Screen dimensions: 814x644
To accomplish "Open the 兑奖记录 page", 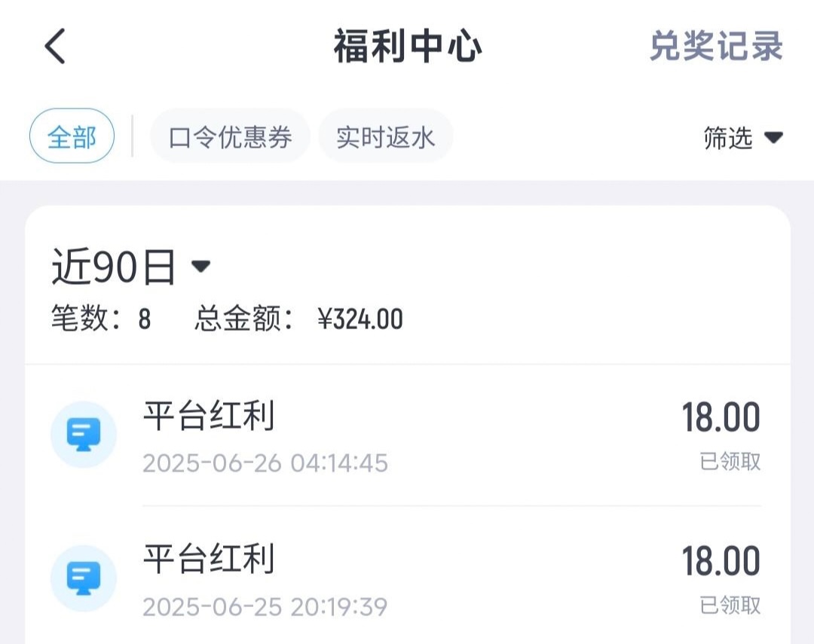I will tap(716, 47).
